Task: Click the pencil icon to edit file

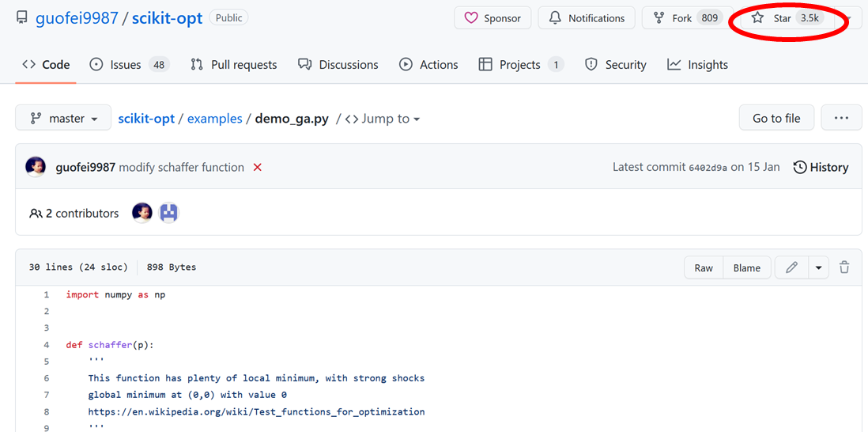Action: pos(791,268)
